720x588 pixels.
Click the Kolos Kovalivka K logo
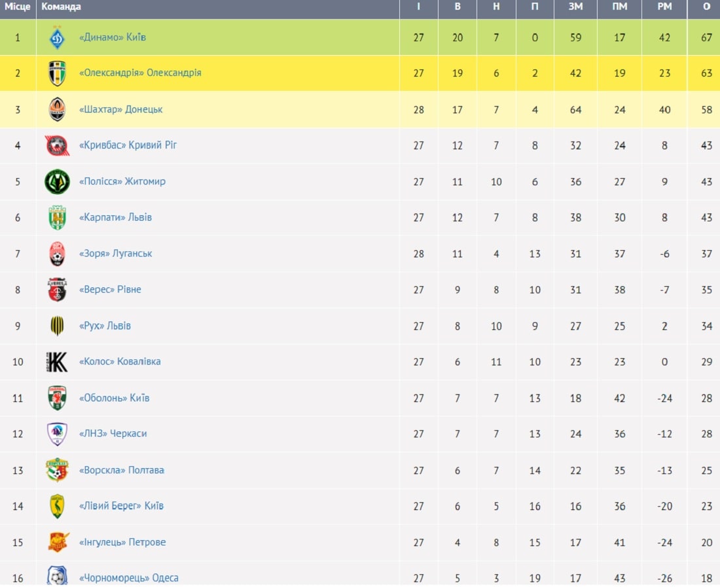[x=58, y=362]
